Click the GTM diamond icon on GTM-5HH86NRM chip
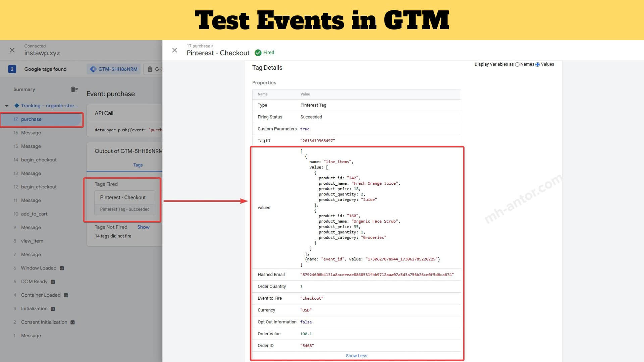 click(93, 69)
